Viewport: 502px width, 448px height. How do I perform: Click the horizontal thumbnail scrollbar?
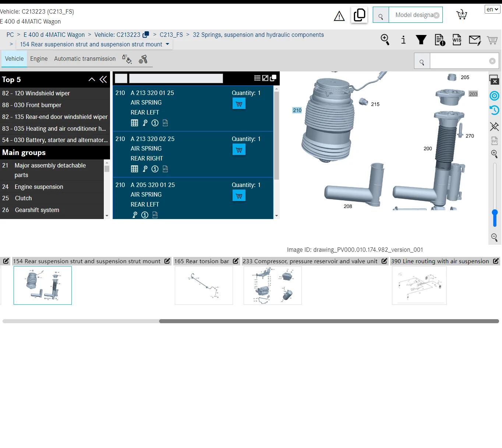pyautogui.click(x=329, y=321)
